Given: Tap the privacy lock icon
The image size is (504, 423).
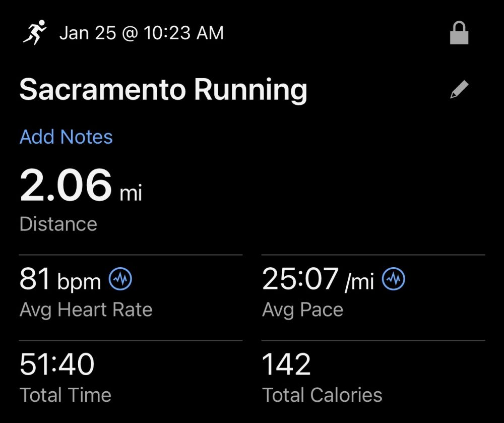Looking at the screenshot, I should coord(459,34).
